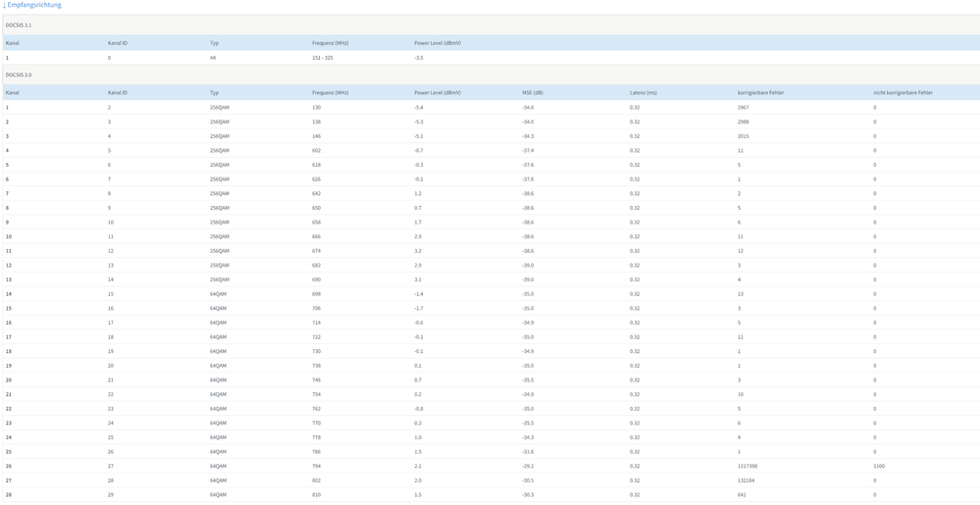
Task: Select the DOCSIS 3.0 section label
Action: pyautogui.click(x=18, y=75)
